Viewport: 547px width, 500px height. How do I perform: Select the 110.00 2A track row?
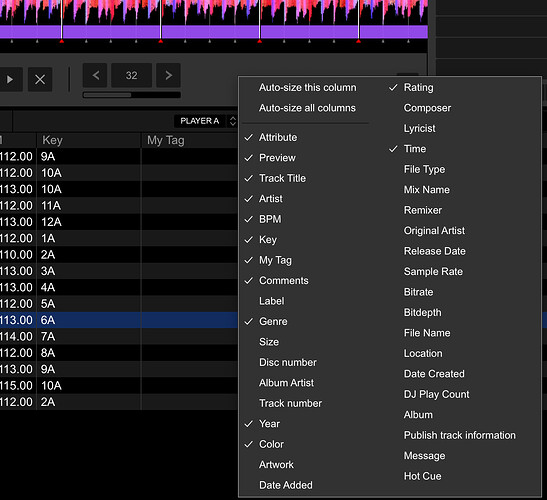click(x=119, y=255)
